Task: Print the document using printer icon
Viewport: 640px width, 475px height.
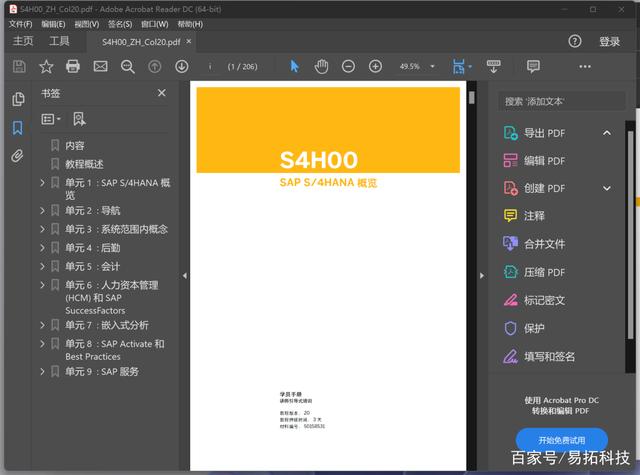Action: pos(73,66)
